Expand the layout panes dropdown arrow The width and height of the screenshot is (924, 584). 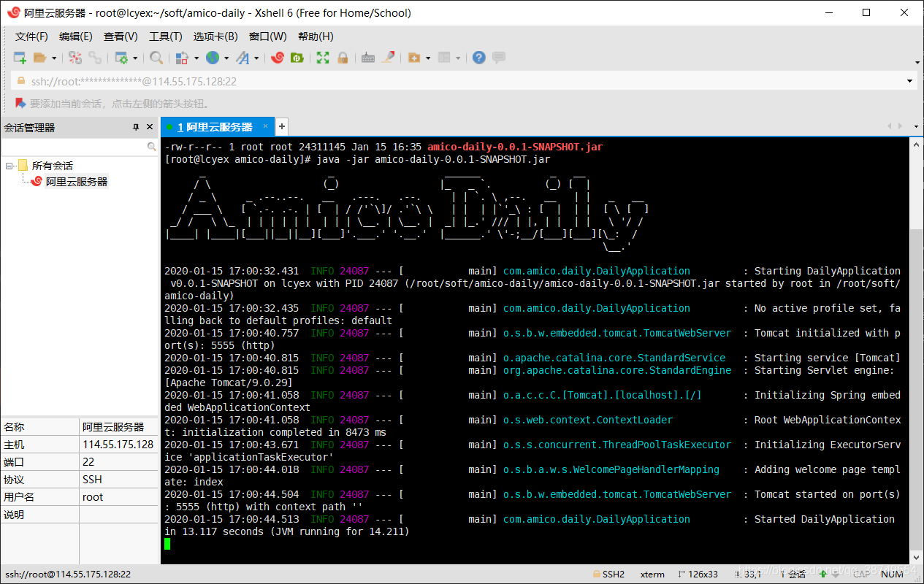(458, 58)
